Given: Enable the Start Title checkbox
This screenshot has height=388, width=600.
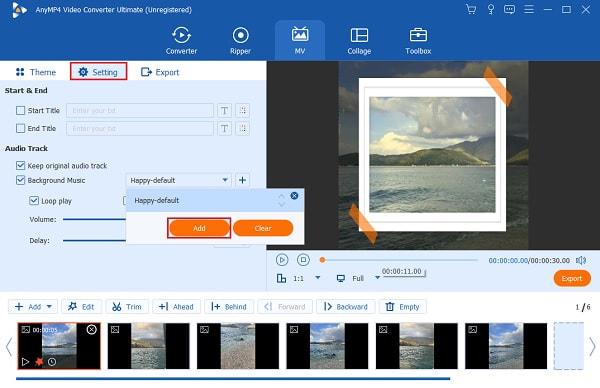Looking at the screenshot, I should click(20, 111).
